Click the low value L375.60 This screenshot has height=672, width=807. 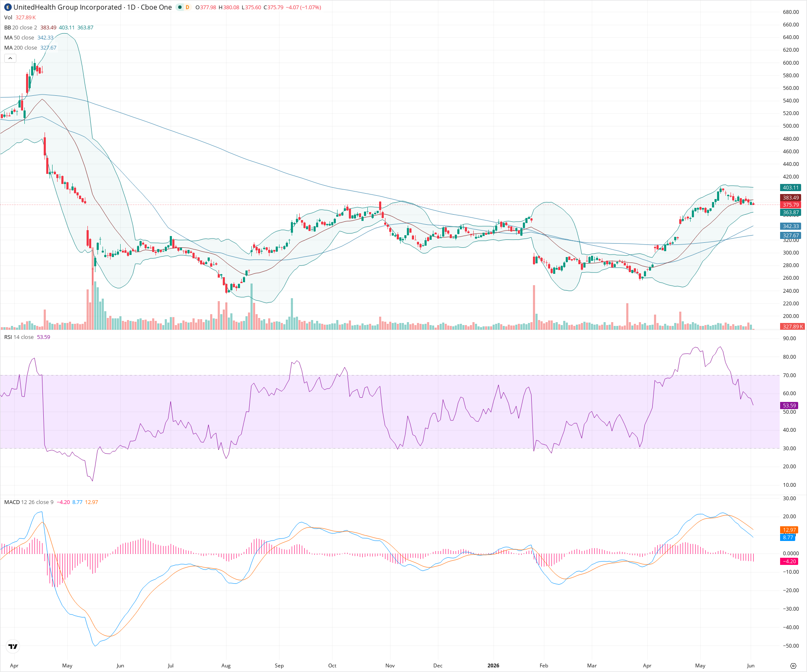(x=251, y=7)
